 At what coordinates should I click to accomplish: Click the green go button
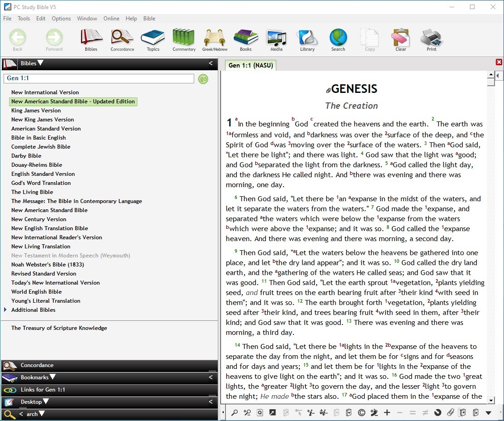tap(203, 79)
